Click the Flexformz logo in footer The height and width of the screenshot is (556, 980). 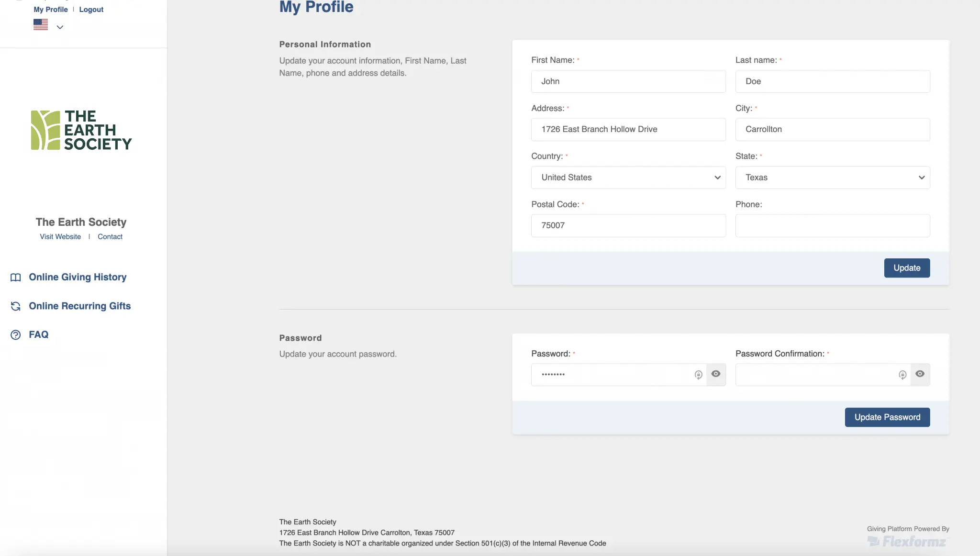[x=907, y=542]
